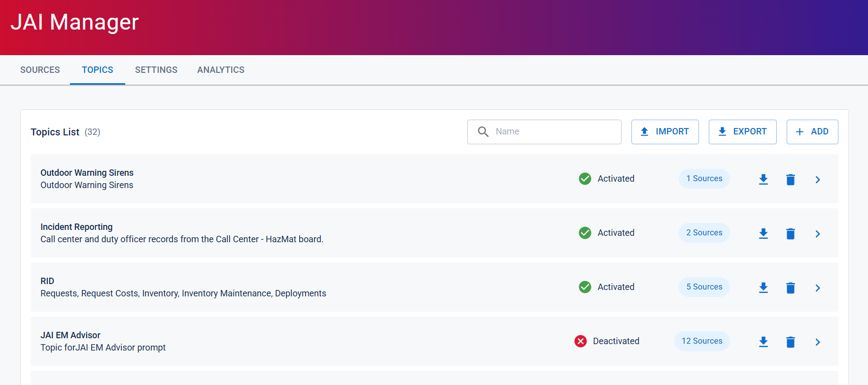Click the Import button
Screen dimensions: 868x385
(x=665, y=132)
